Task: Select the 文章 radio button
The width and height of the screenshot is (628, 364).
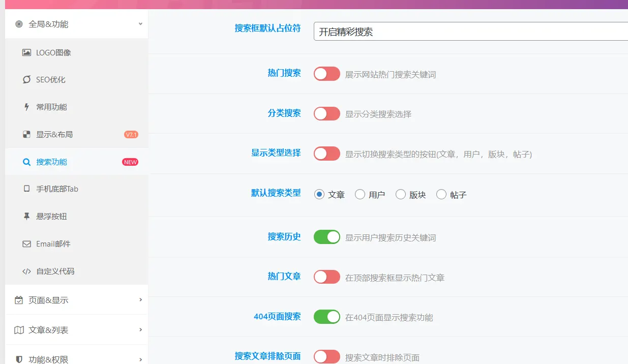Action: click(319, 194)
